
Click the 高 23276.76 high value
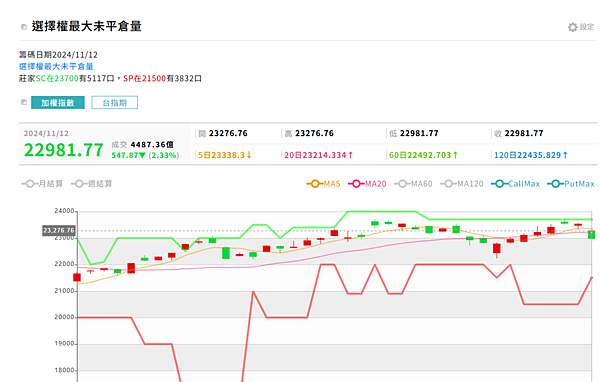(x=309, y=133)
